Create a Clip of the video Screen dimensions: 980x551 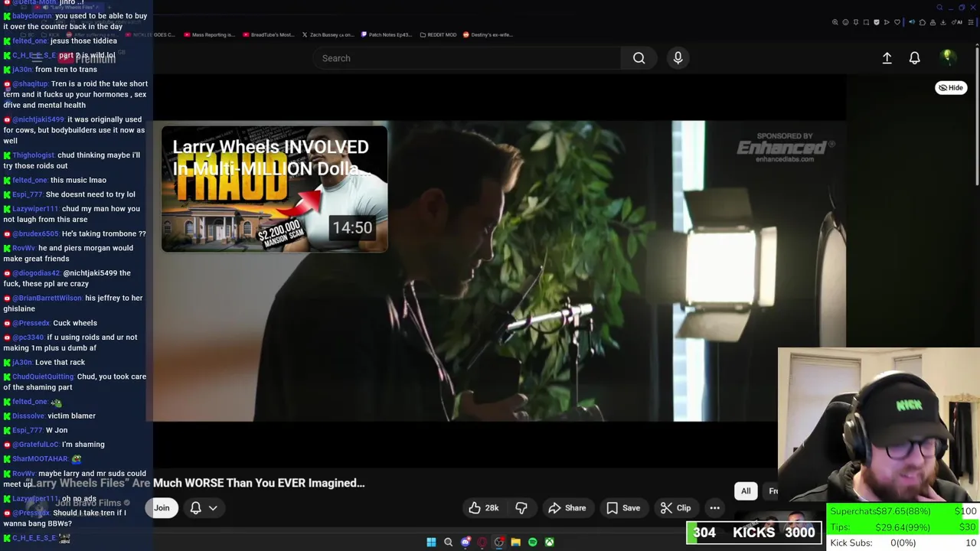click(x=675, y=508)
